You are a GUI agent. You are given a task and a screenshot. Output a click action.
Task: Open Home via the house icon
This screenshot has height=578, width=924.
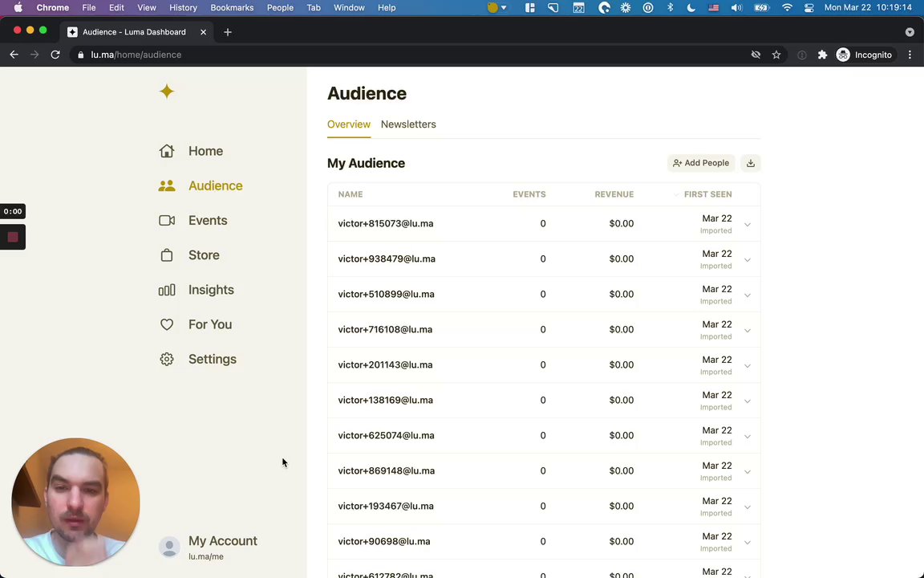point(167,151)
